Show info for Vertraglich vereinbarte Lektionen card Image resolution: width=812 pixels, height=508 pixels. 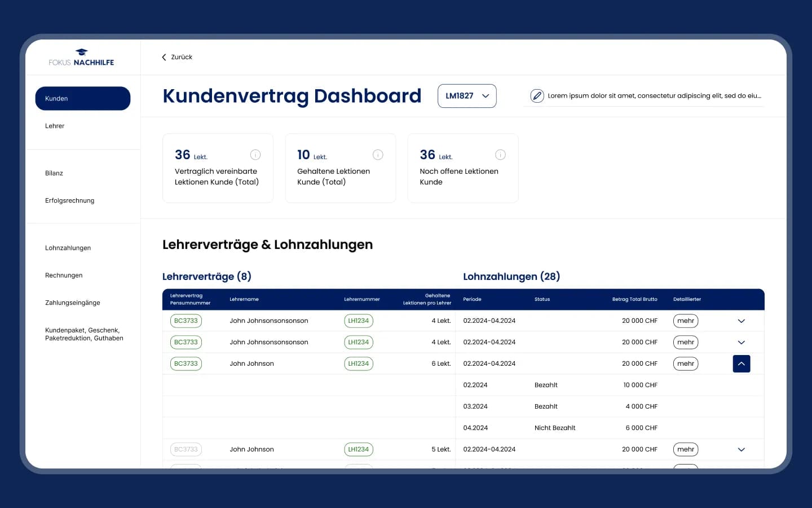[x=255, y=155]
